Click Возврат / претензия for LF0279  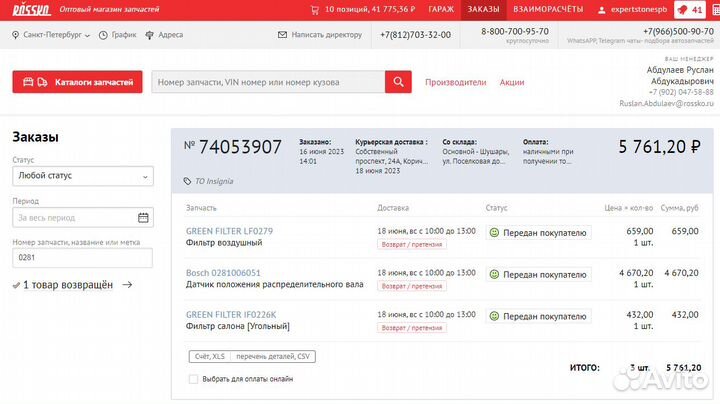click(x=412, y=245)
